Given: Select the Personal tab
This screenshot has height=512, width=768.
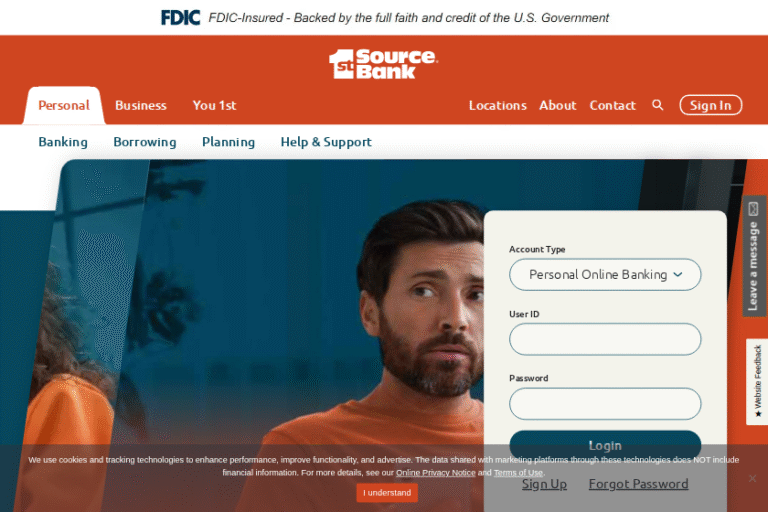Looking at the screenshot, I should tap(64, 105).
